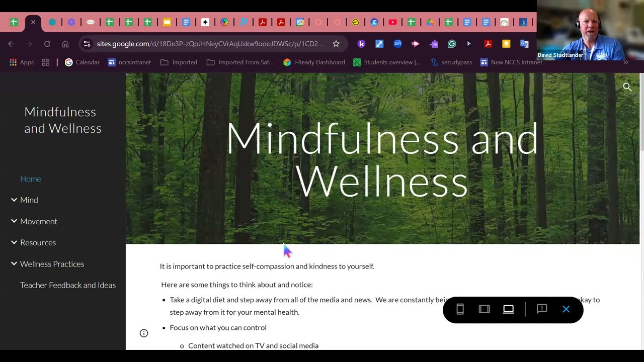Open the Students overview bookmark

[386, 62]
